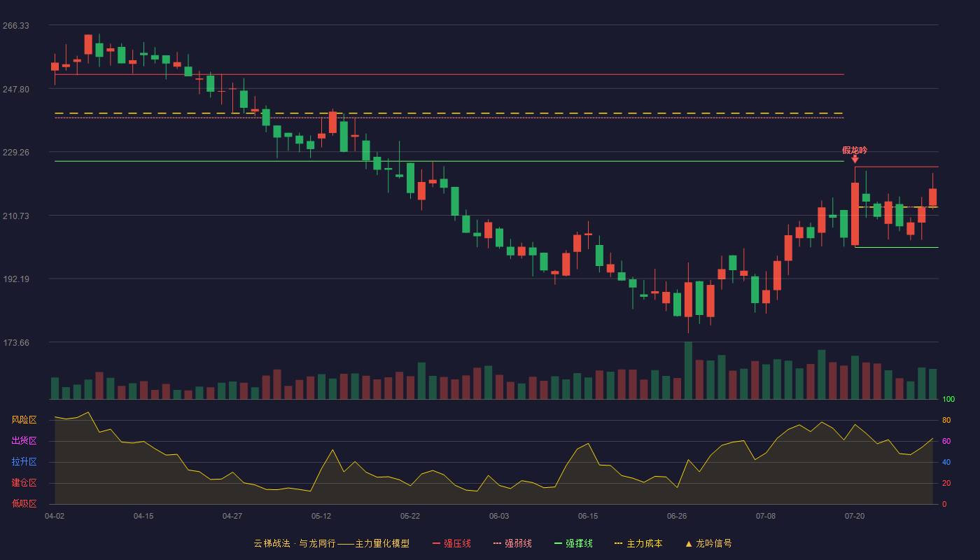This screenshot has width=980, height=560.
Task: Click the 80 indicator scale value
Action: coord(946,420)
